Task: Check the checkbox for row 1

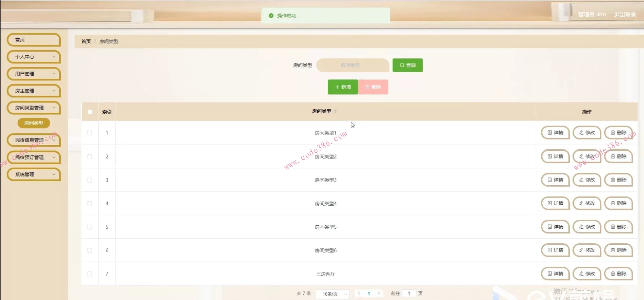Action: (89, 133)
